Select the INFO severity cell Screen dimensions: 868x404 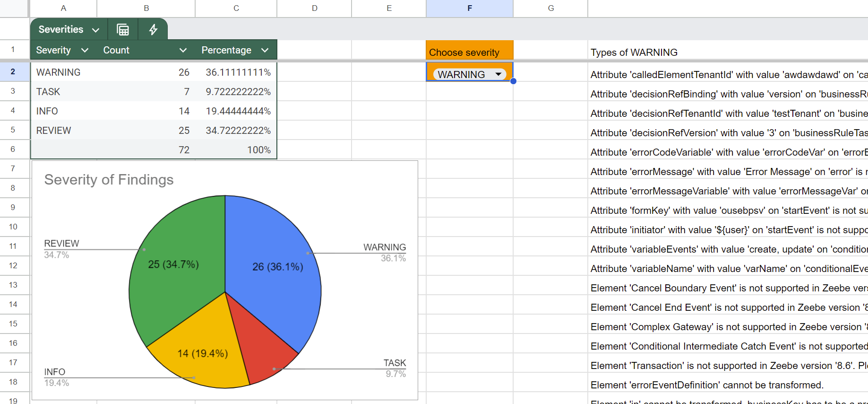pos(64,111)
